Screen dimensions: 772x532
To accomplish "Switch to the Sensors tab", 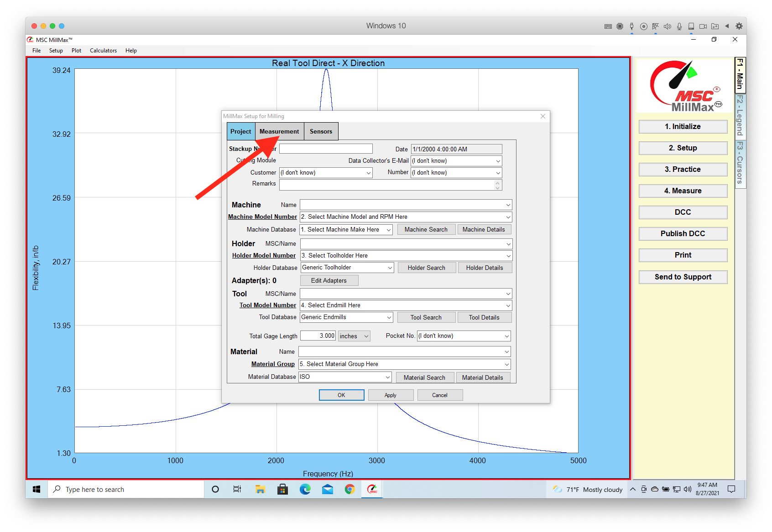I will click(x=321, y=131).
